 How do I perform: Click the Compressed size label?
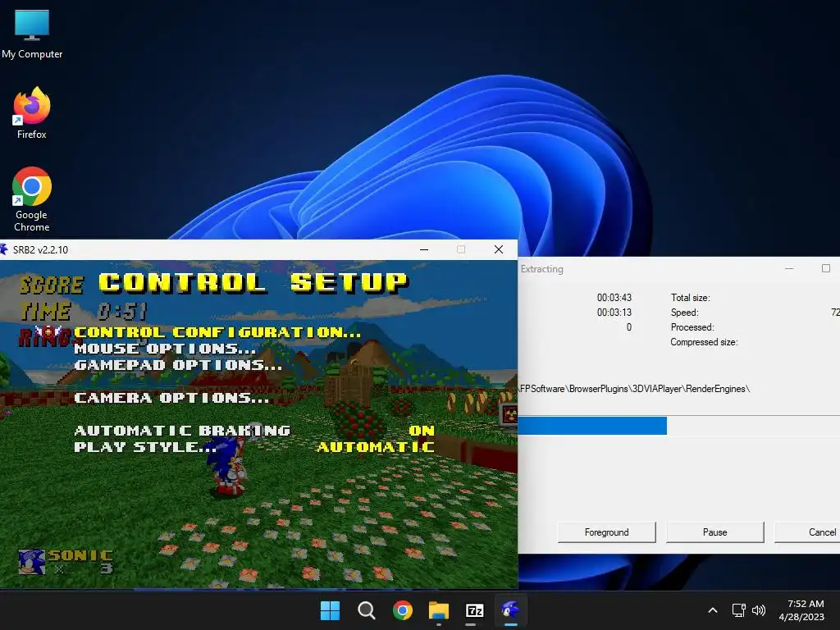click(704, 342)
